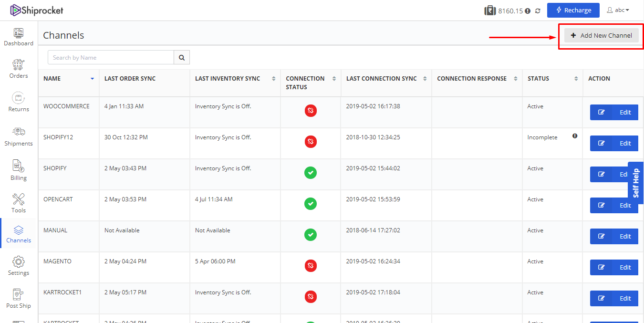
Task: Edit the MANUAL channel
Action: pyautogui.click(x=614, y=237)
